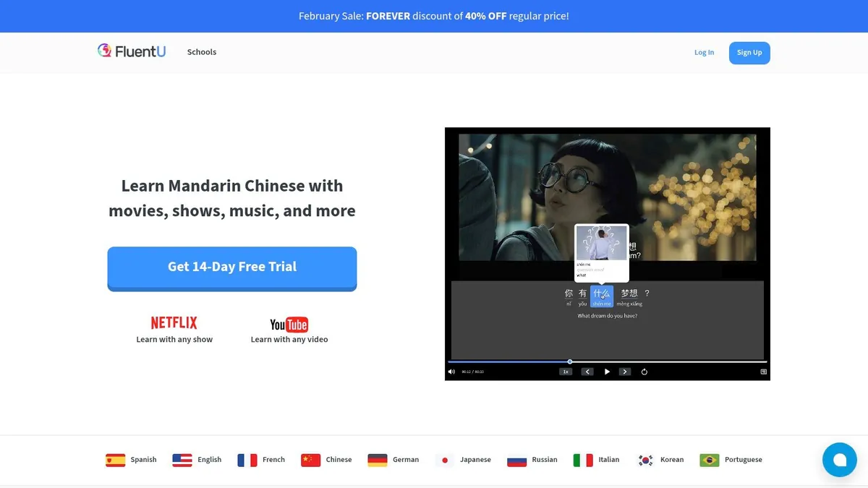The width and height of the screenshot is (868, 488).
Task: Click the highlighted word 什么 in captions
Action: (x=602, y=296)
